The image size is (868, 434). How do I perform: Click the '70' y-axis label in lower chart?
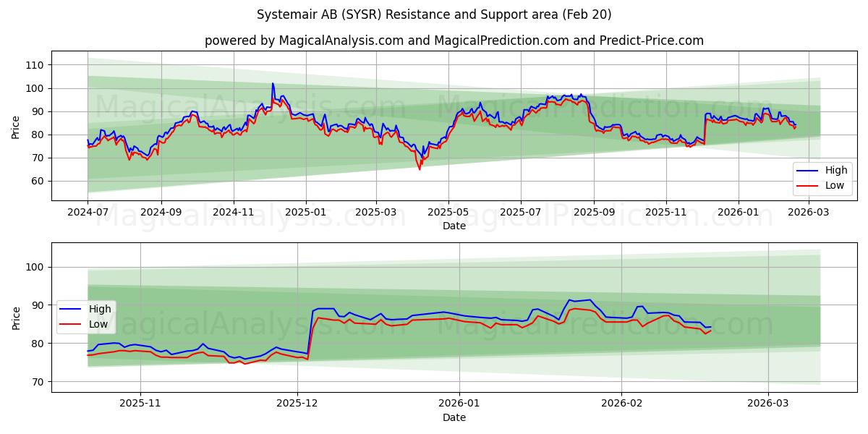(x=38, y=381)
